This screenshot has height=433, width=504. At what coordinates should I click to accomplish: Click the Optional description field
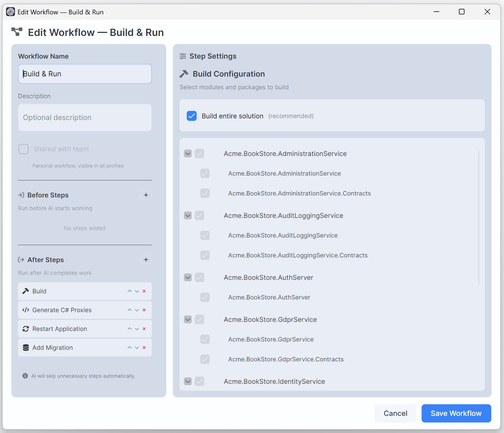coord(85,118)
